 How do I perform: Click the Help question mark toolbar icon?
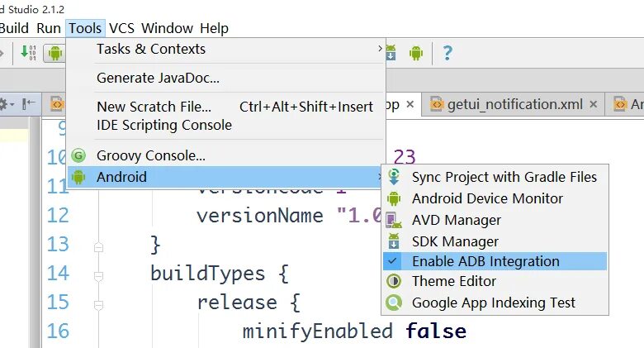447,54
